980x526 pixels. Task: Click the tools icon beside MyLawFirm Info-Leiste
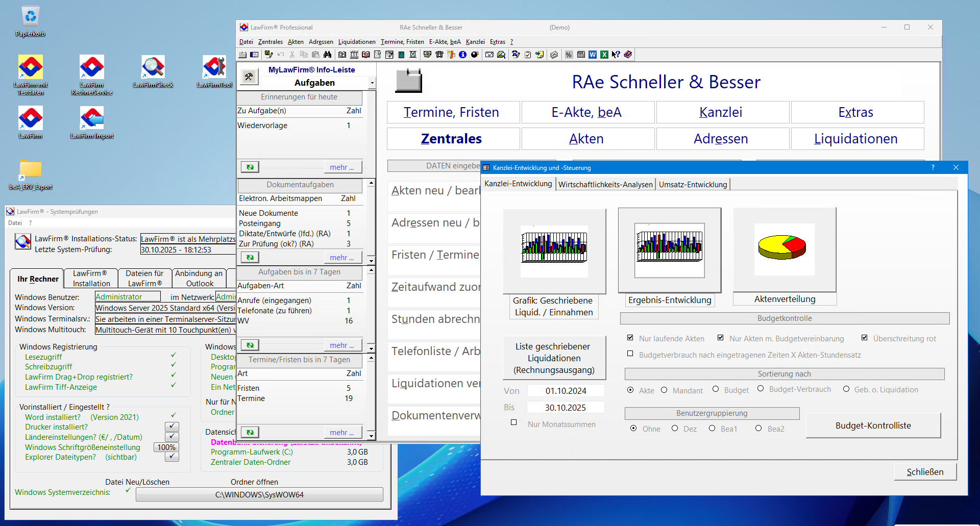pyautogui.click(x=249, y=77)
